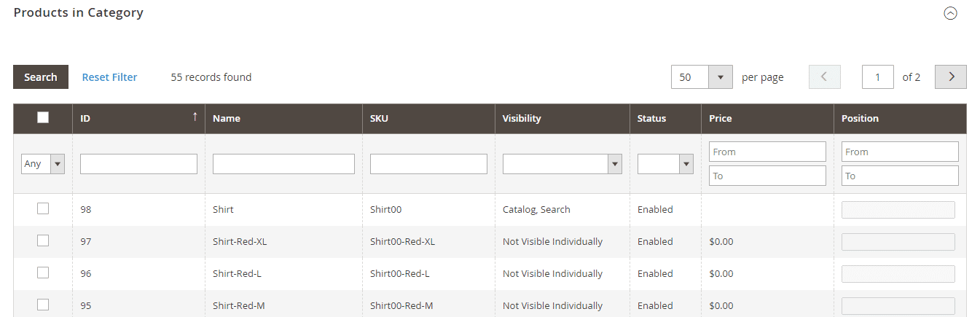This screenshot has height=317, width=980.
Task: Toggle ascending sort arrow on ID column
Action: coord(195,117)
